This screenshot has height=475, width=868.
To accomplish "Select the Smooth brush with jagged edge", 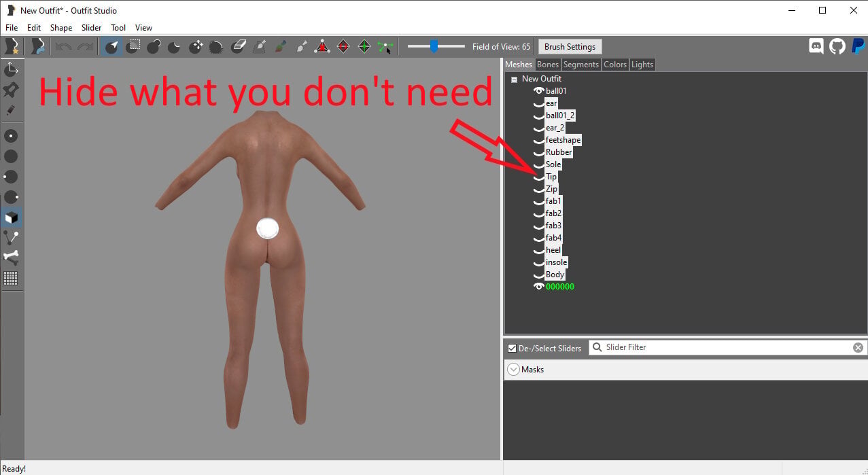I will coord(216,47).
